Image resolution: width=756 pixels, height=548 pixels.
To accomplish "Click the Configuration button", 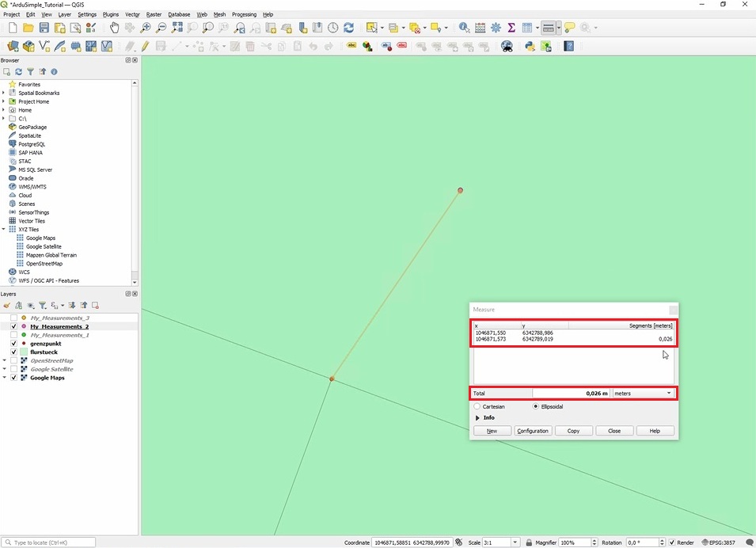I will pyautogui.click(x=532, y=431).
